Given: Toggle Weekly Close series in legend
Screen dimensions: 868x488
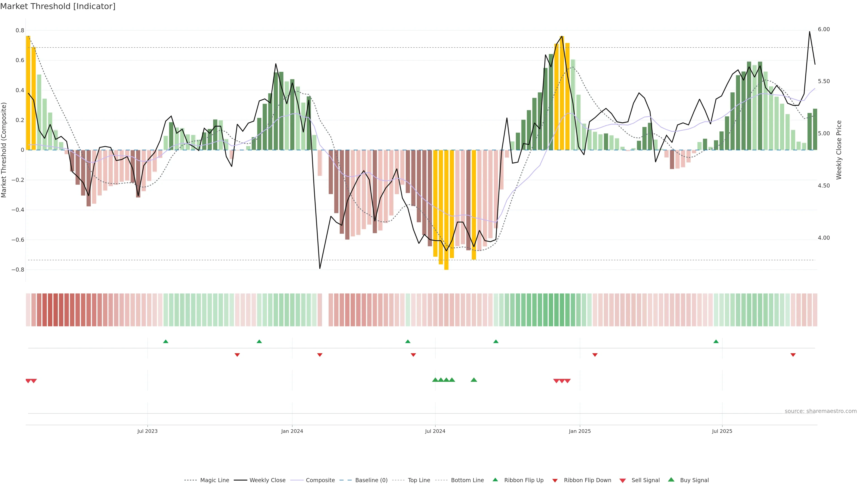Looking at the screenshot, I should [x=267, y=480].
